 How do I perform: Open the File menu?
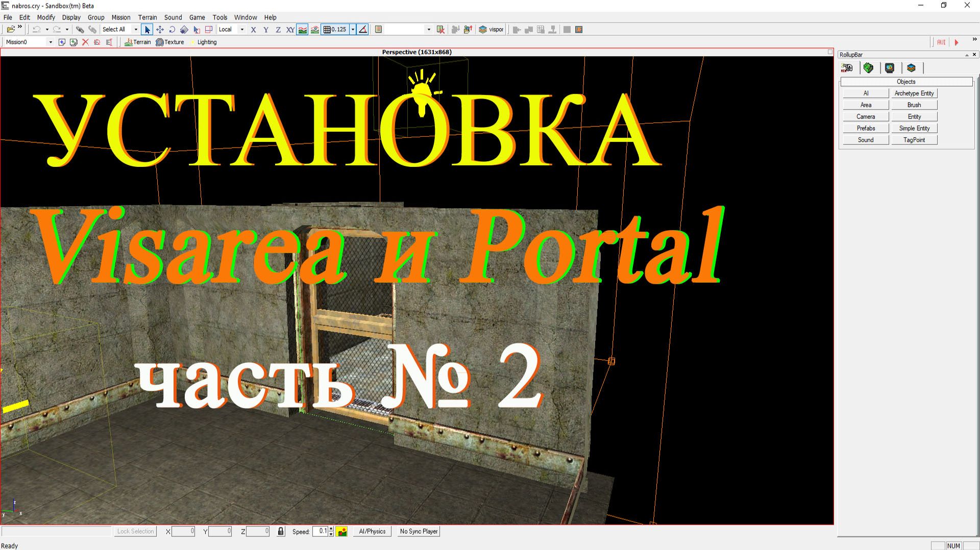8,17
